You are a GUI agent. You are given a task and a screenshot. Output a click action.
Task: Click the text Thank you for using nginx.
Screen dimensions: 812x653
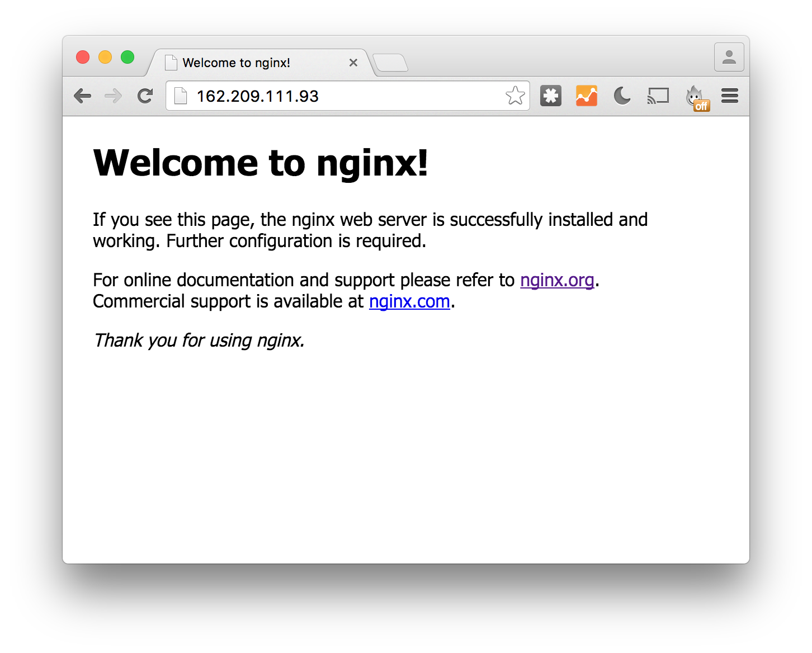coord(199,340)
